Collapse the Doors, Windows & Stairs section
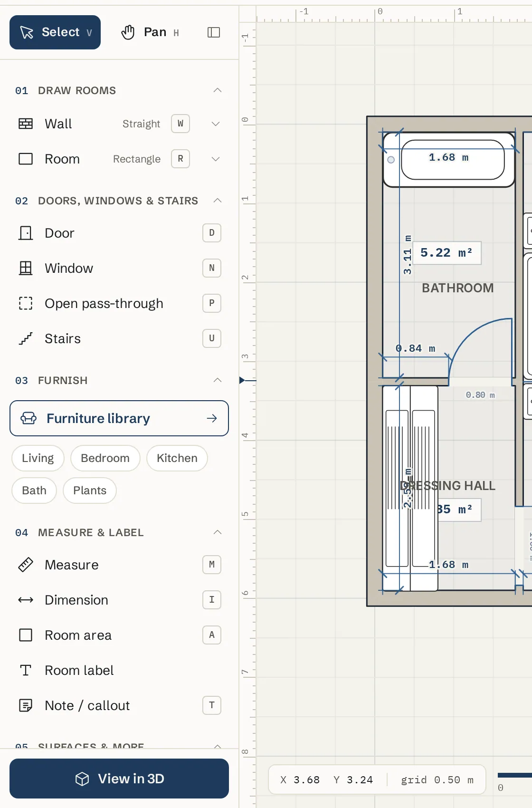Image resolution: width=532 pixels, height=808 pixels. tap(218, 201)
